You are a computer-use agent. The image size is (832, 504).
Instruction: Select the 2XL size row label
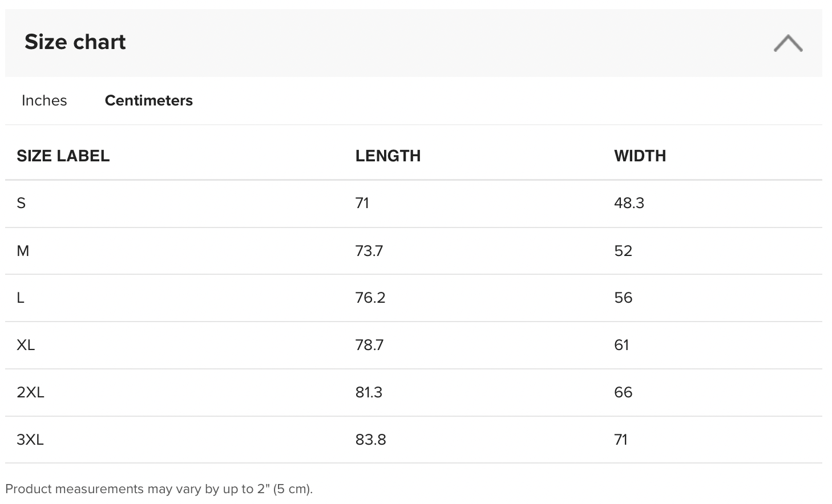pyautogui.click(x=30, y=392)
